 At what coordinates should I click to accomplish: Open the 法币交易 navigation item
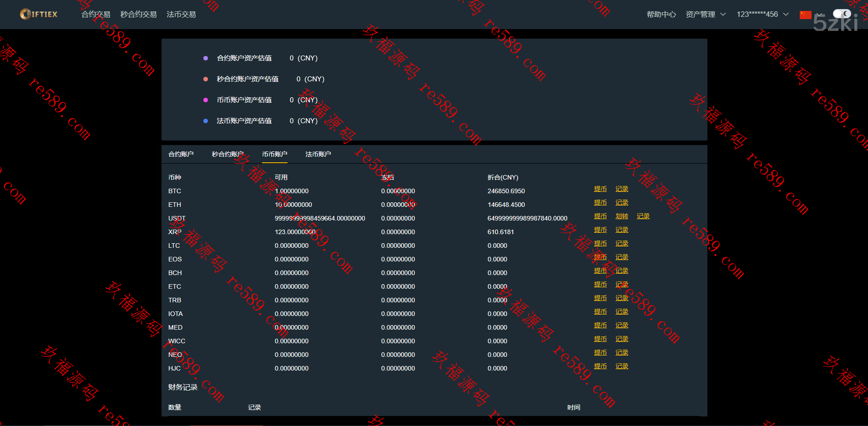(x=181, y=15)
